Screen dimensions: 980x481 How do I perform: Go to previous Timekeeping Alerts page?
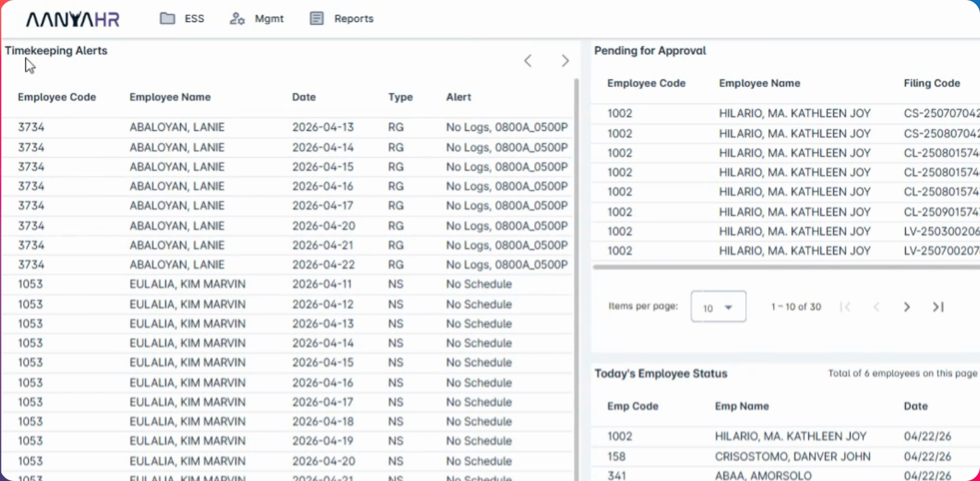pyautogui.click(x=527, y=61)
